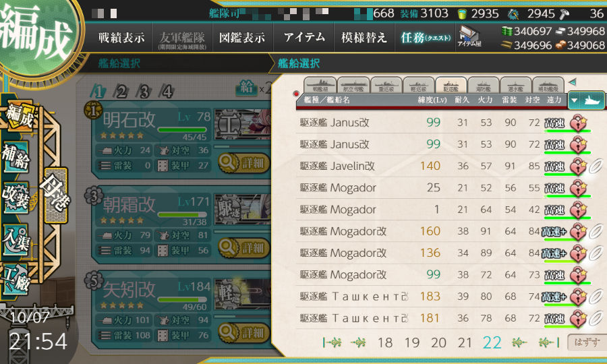The image size is (607, 364).
Task: Click the はずす remove button
Action: pos(586,342)
